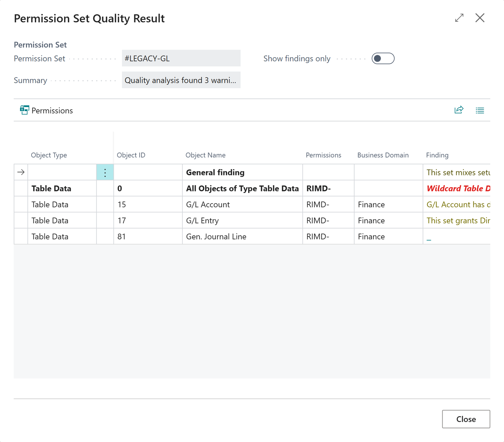
Task: Sort by Object ID column header
Action: (x=131, y=155)
